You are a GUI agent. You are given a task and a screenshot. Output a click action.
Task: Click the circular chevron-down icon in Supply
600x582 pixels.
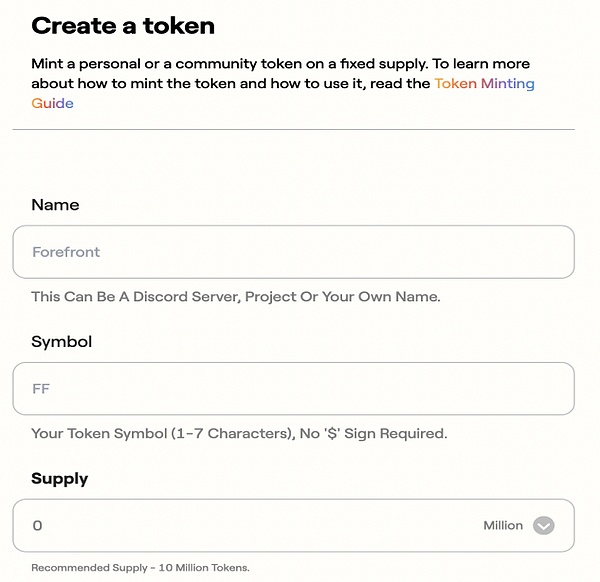coord(543,525)
